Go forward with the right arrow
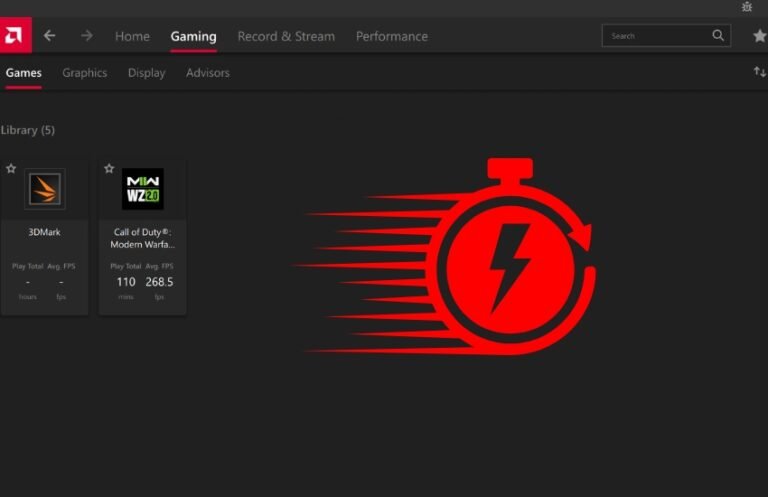Screen dimensions: 768x497 tap(87, 36)
